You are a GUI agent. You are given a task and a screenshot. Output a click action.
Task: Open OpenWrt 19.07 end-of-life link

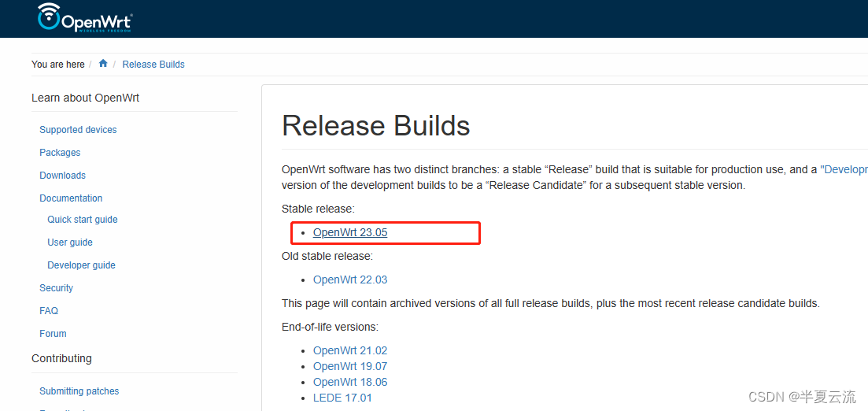click(x=350, y=366)
